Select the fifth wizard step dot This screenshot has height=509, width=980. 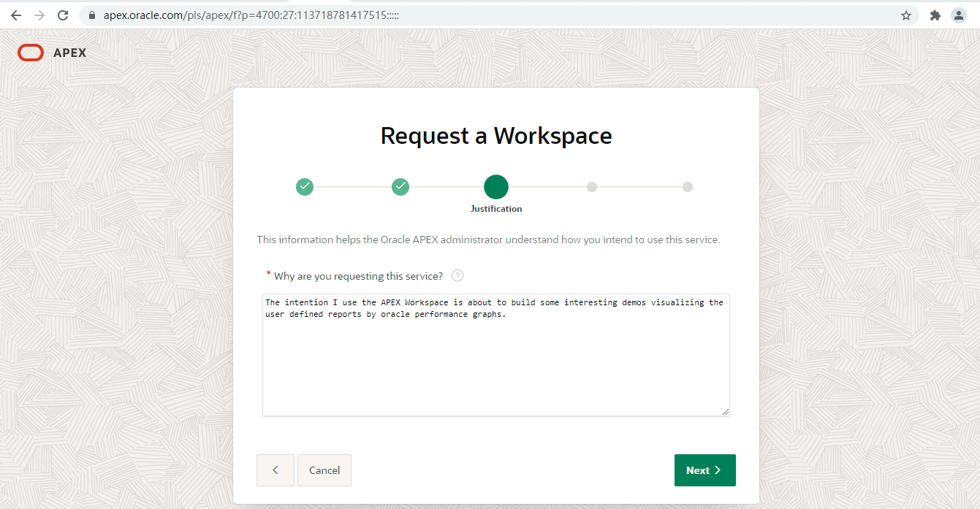pos(688,187)
